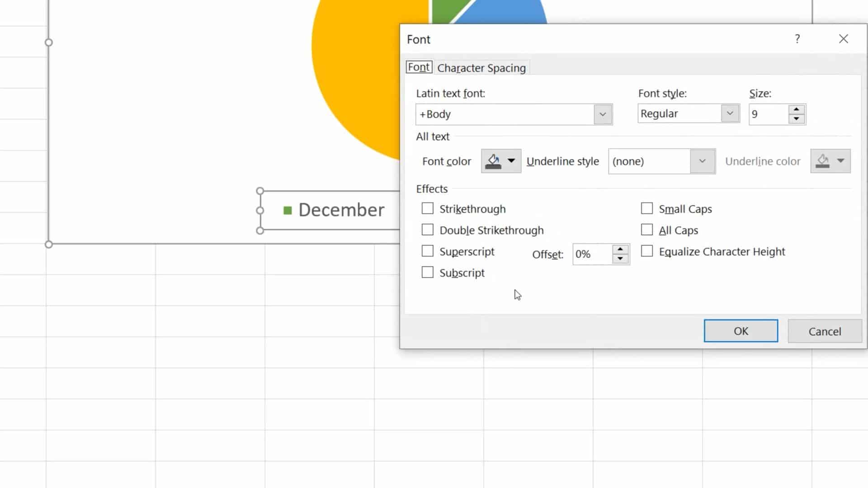
Task: Open the Font style dropdown
Action: [x=730, y=113]
